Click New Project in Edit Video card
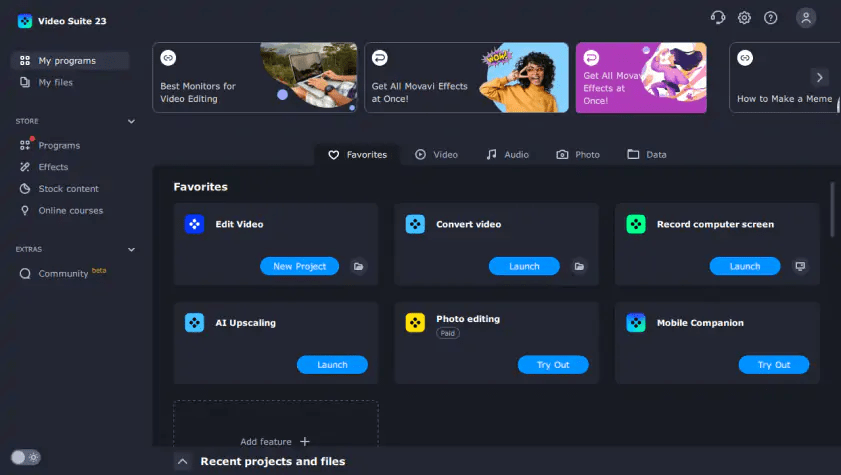This screenshot has height=475, width=841. click(x=299, y=266)
